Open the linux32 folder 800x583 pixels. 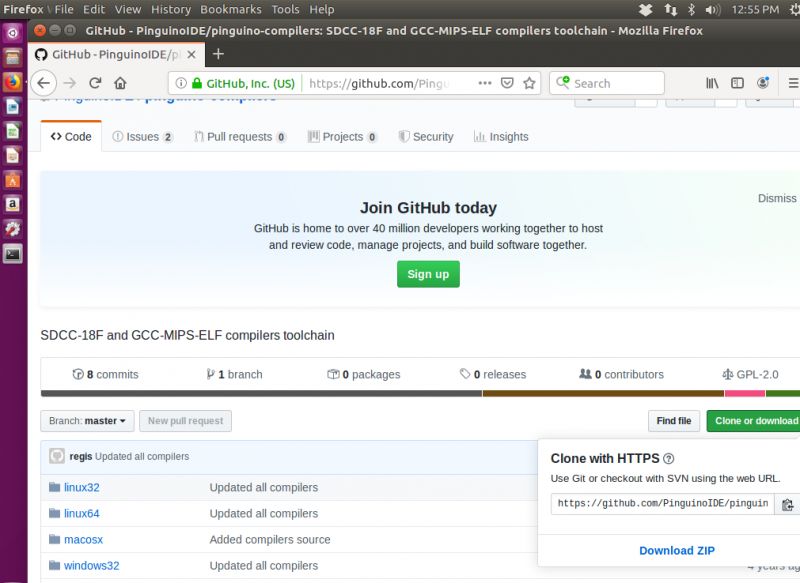pyautogui.click(x=82, y=488)
